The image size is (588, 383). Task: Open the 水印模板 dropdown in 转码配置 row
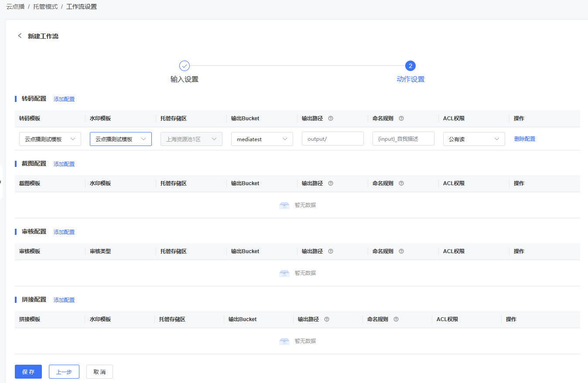tap(121, 139)
